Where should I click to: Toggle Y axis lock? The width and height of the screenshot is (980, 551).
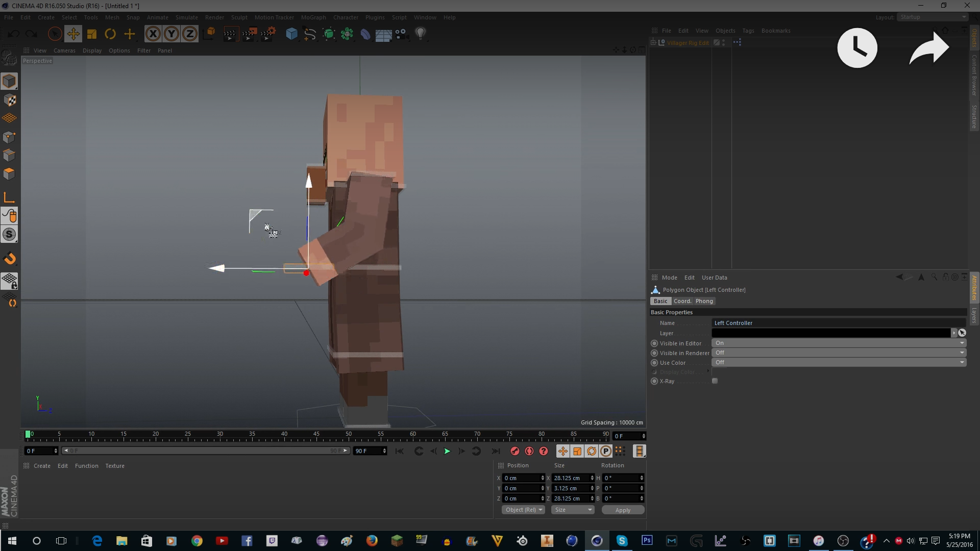pyautogui.click(x=171, y=34)
